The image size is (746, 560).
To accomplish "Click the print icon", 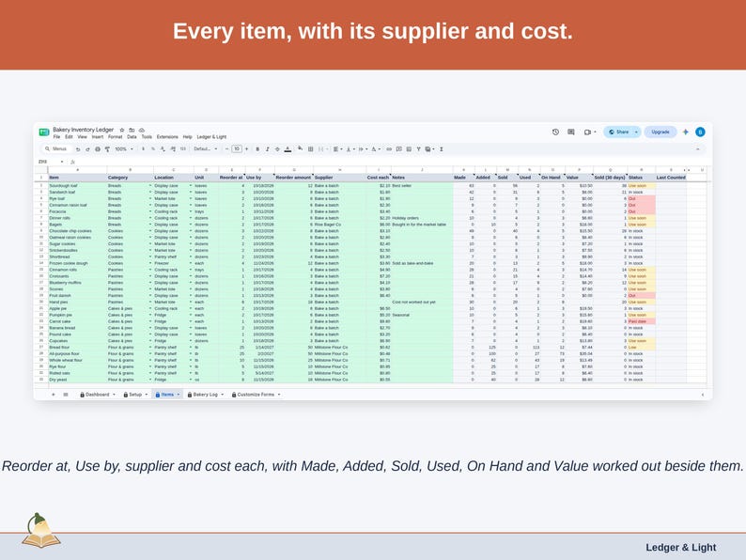I will (98, 148).
